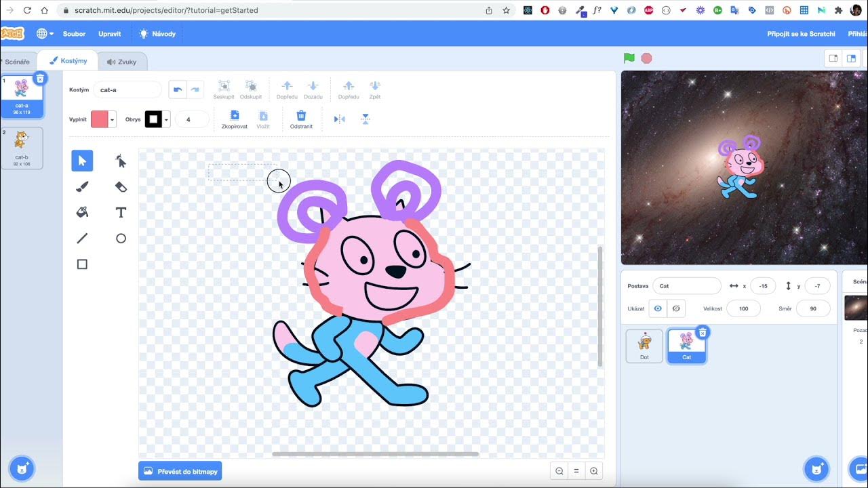Switch to the Zvuky tab
This screenshot has height=488, width=868.
[122, 62]
